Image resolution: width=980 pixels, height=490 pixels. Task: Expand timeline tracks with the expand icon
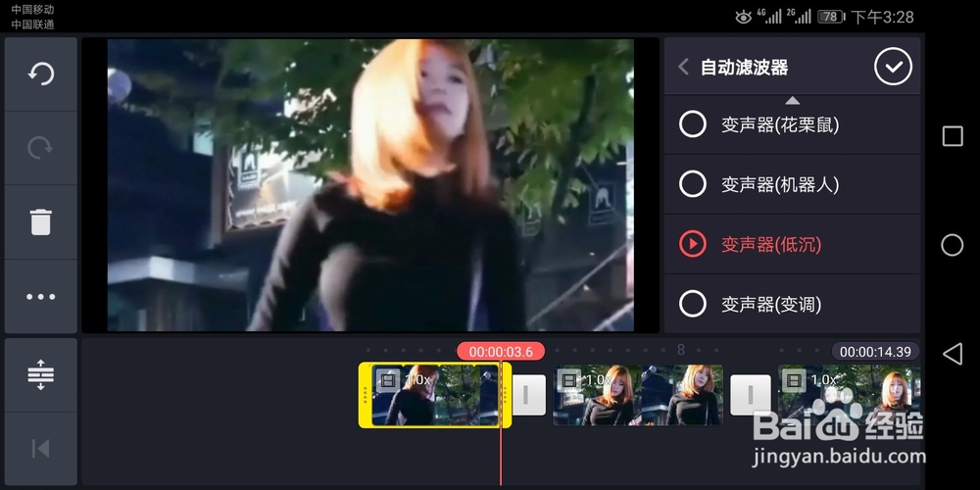pyautogui.click(x=40, y=375)
